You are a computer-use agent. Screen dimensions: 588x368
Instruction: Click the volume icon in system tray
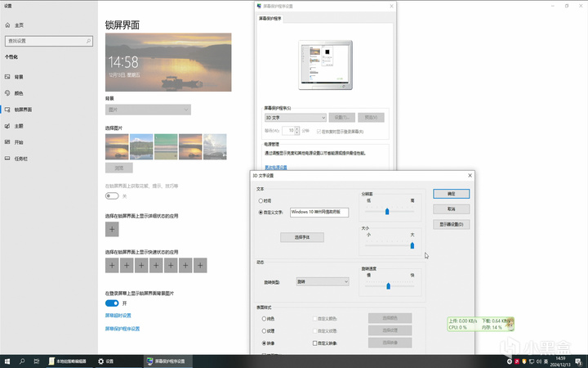coord(539,361)
